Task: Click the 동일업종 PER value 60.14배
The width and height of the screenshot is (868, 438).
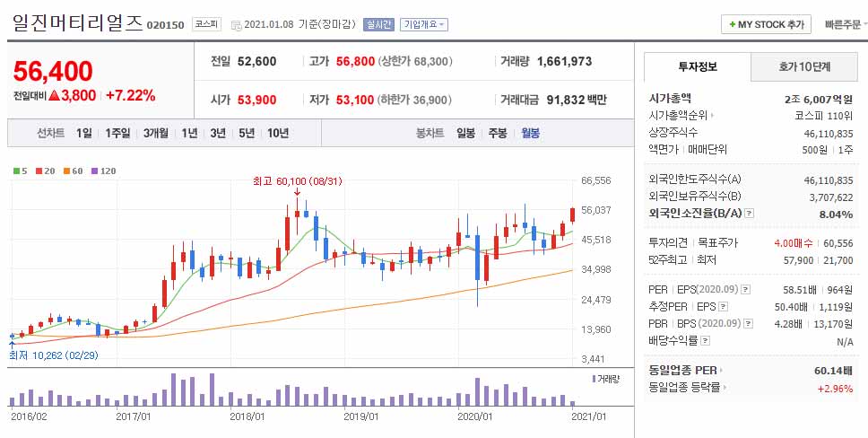Action: pyautogui.click(x=833, y=371)
